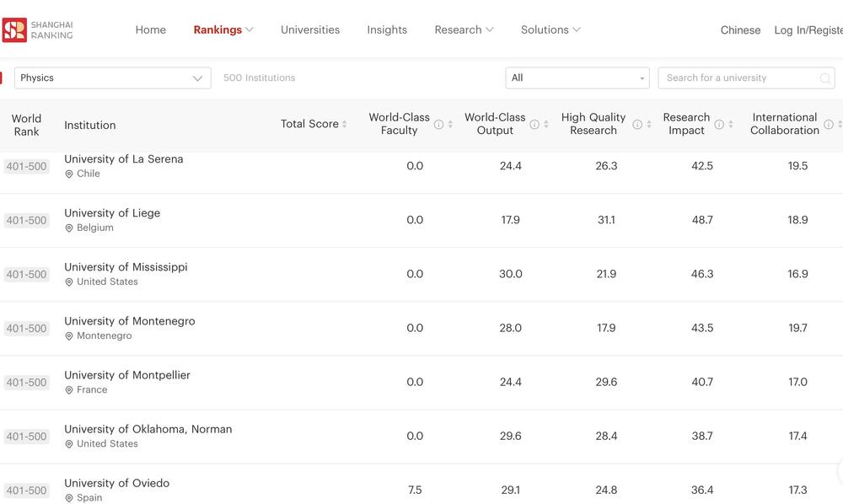Click the Institution column header
Image resolution: width=843 pixels, height=504 pixels.
90,126
